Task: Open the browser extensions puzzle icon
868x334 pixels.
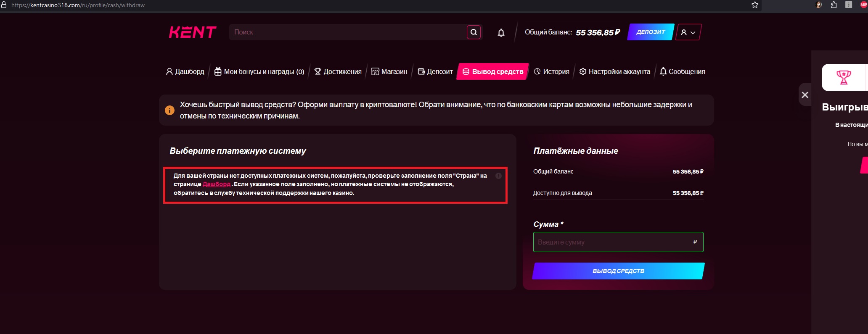Action: click(834, 5)
